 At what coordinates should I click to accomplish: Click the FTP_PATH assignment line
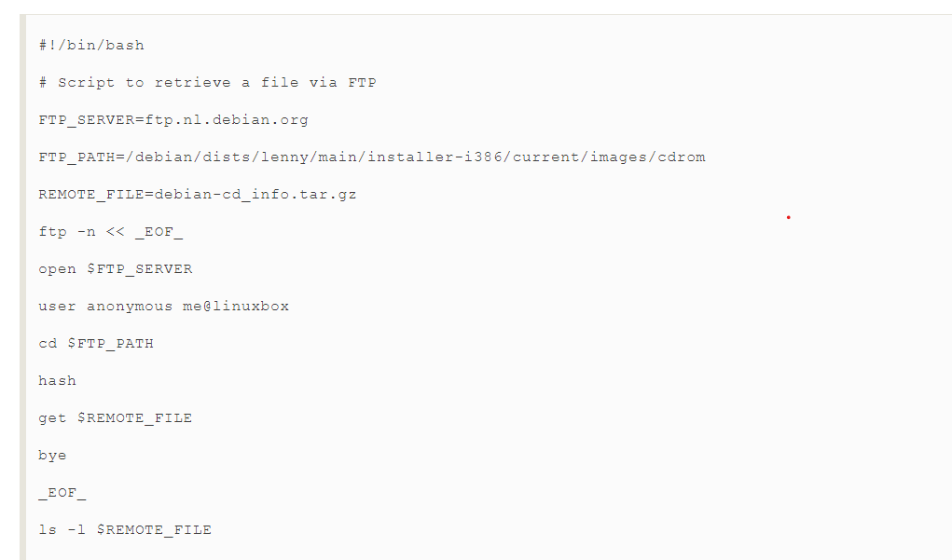click(x=371, y=157)
